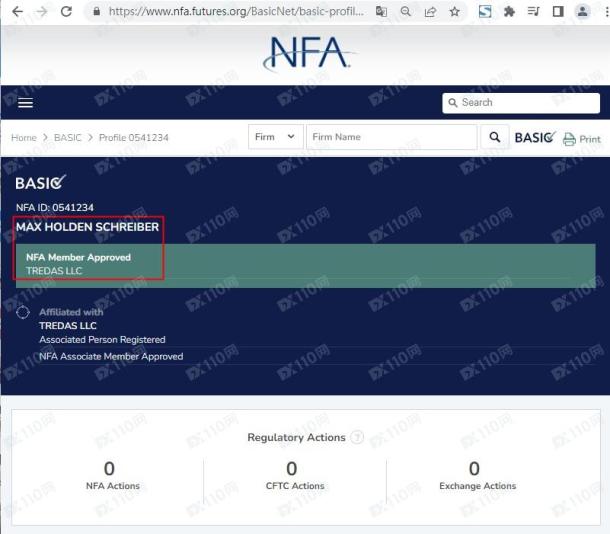
Task: Open TREDAS LLC under Affiliated with
Action: pos(68,326)
